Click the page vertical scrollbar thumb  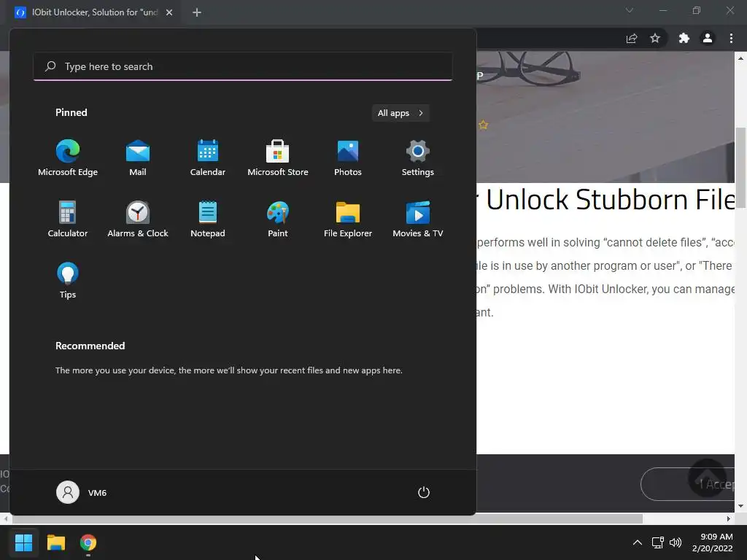point(741,168)
